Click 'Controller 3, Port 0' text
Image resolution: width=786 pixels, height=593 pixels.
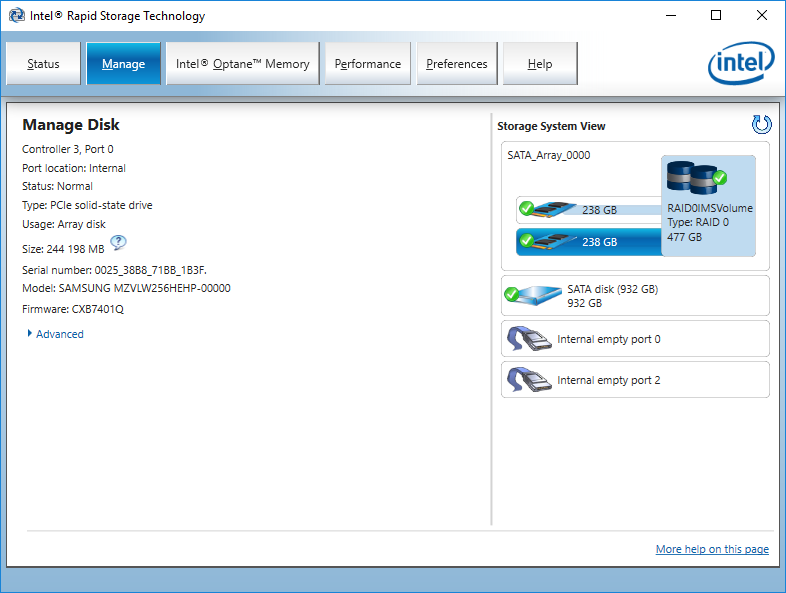click(x=68, y=149)
